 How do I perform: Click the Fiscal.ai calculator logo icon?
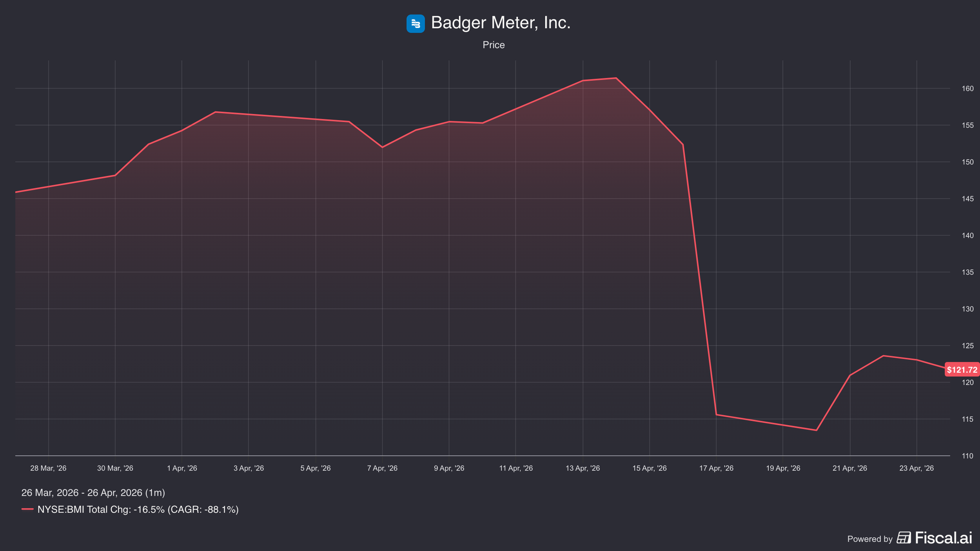pyautogui.click(x=904, y=538)
